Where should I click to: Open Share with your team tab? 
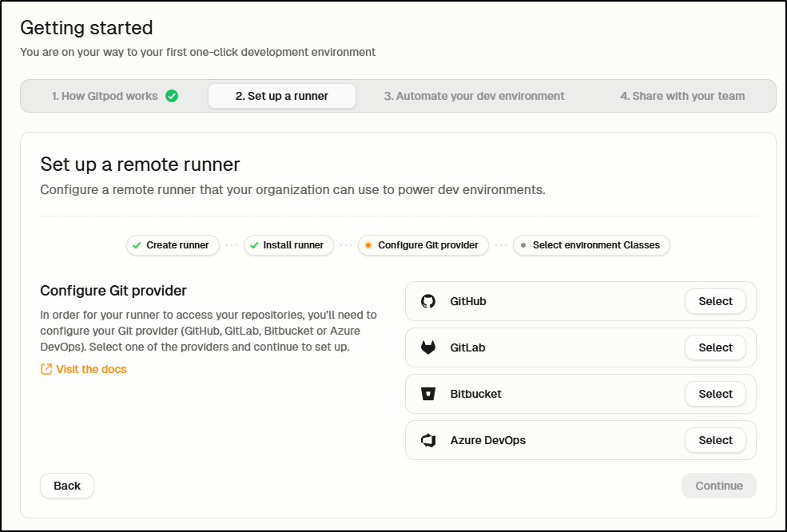pyautogui.click(x=682, y=96)
